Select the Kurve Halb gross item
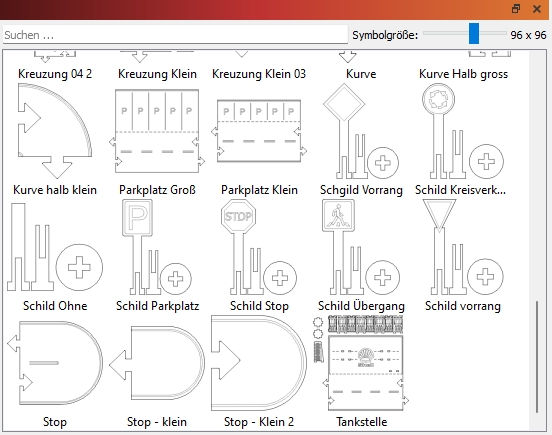 point(463,74)
